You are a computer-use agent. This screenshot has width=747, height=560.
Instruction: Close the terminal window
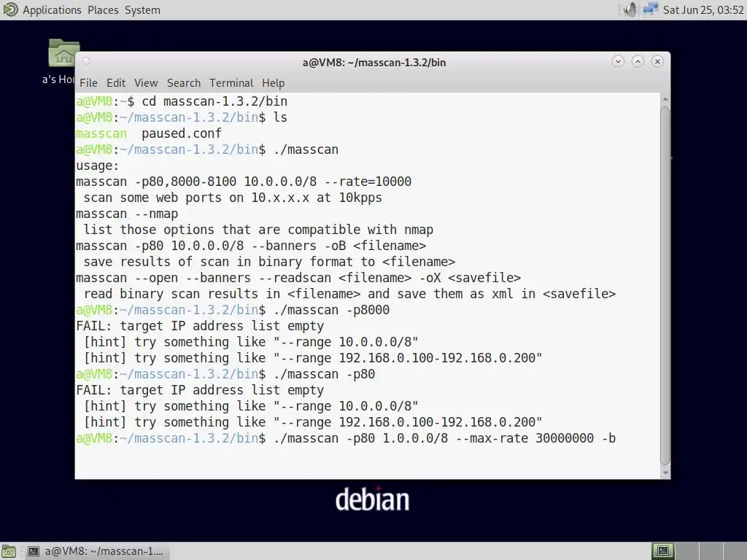coord(657,61)
